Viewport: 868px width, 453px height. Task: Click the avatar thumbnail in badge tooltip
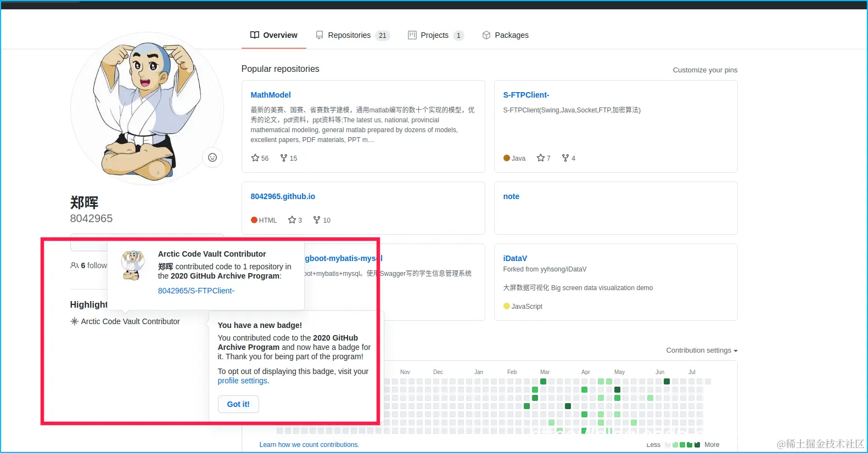132,265
